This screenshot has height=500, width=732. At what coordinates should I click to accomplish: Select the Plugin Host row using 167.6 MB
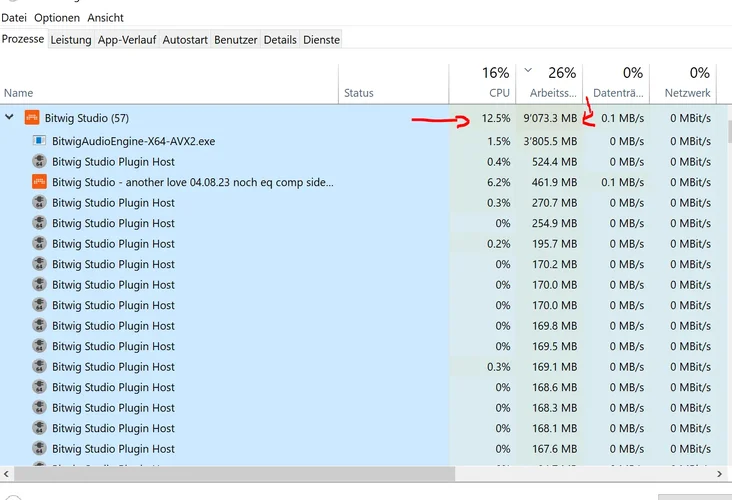[x=364, y=449]
